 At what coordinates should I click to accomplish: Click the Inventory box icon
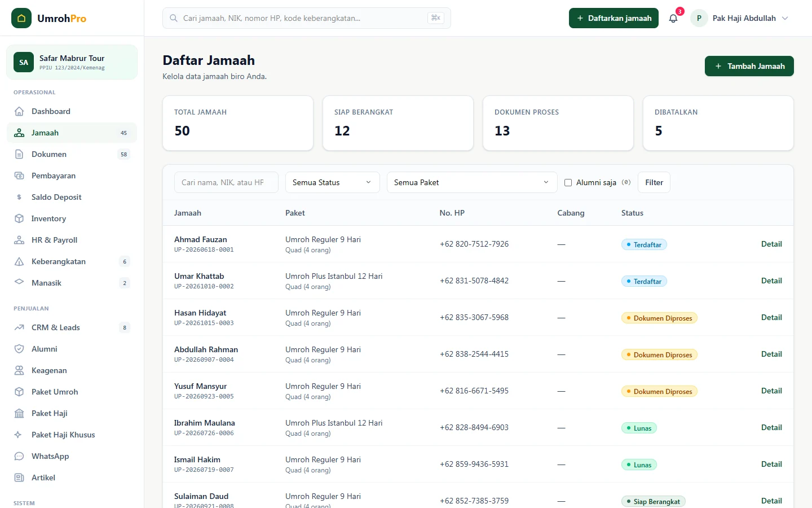19,218
